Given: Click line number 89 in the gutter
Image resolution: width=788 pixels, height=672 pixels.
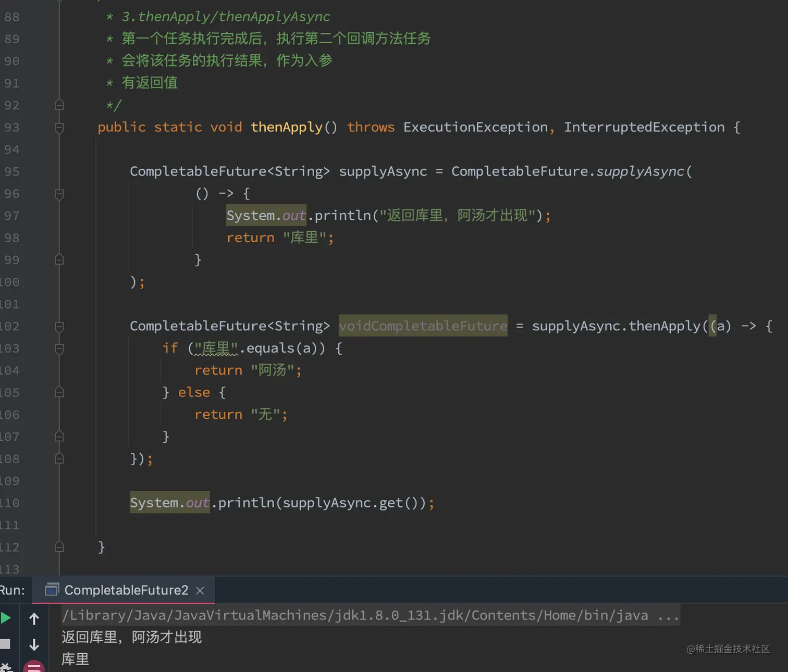Looking at the screenshot, I should tap(11, 39).
